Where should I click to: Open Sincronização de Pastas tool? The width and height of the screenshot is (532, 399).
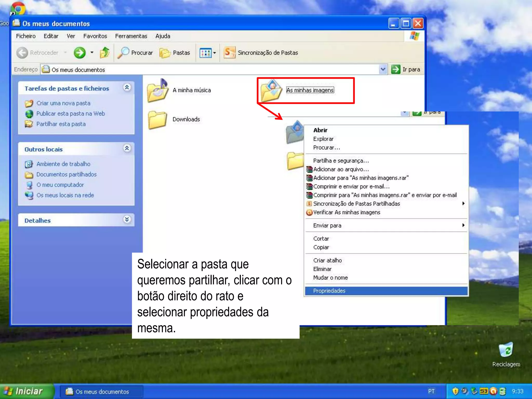[x=261, y=53]
